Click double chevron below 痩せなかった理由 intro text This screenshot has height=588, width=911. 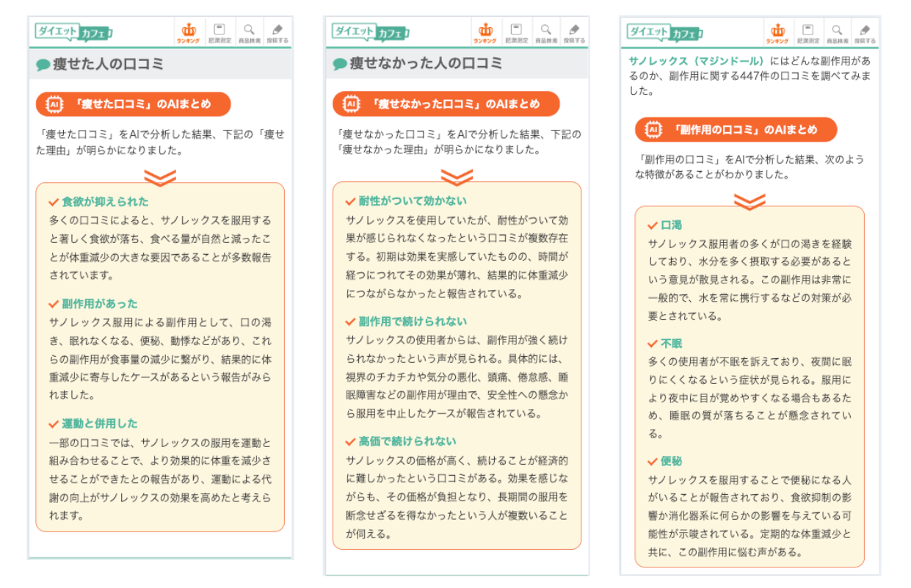coord(457,177)
